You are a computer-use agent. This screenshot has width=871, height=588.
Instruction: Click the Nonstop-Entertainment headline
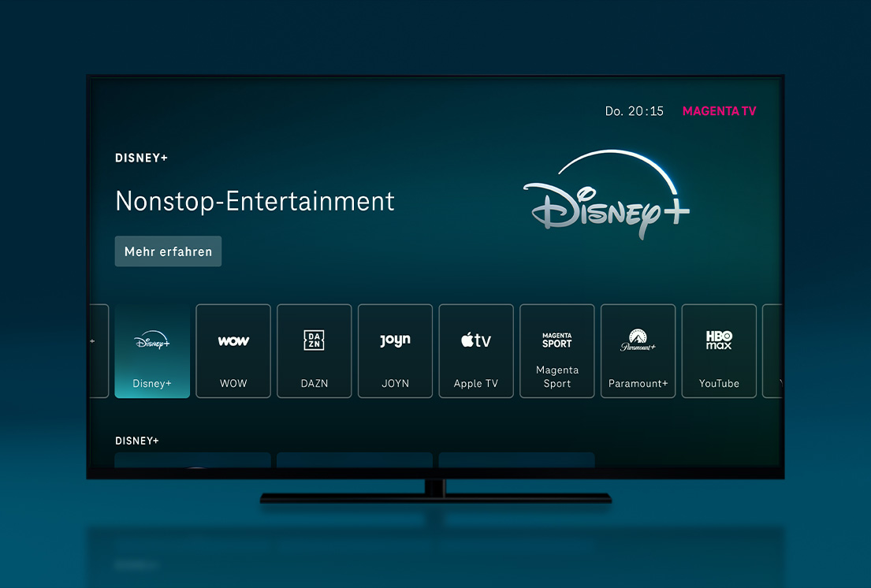pyautogui.click(x=255, y=201)
